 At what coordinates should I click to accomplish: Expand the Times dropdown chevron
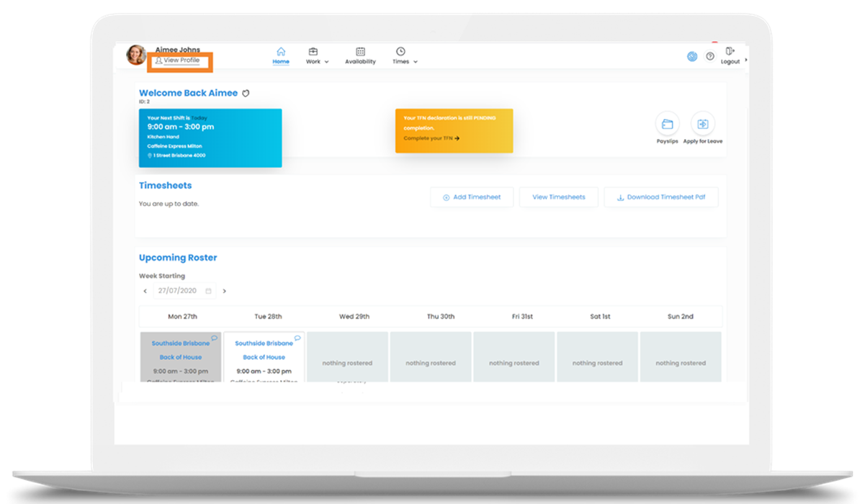415,62
